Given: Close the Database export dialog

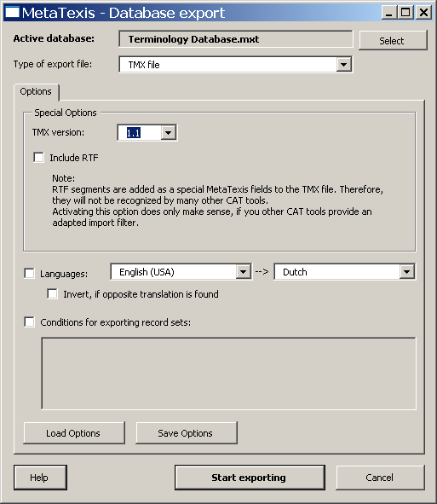Looking at the screenshot, I should pyautogui.click(x=423, y=13).
